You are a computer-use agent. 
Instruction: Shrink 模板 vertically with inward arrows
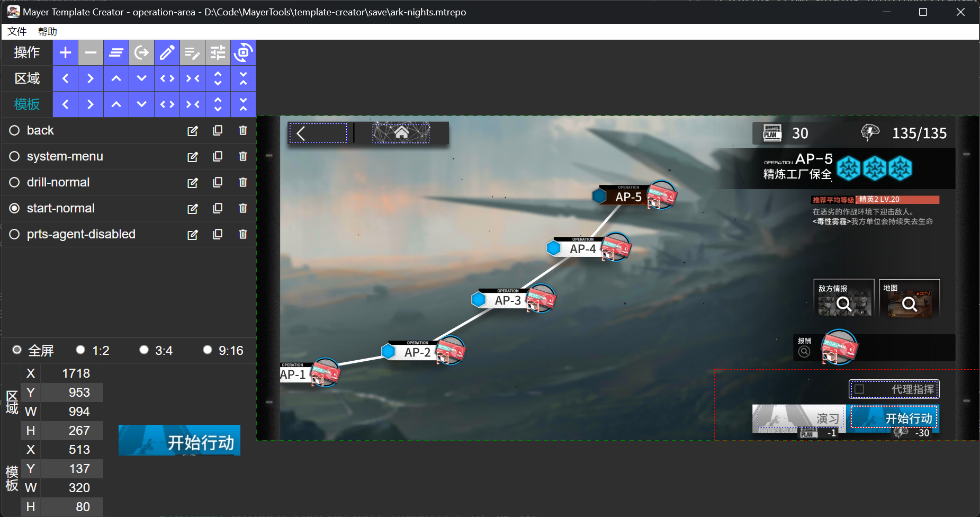(244, 104)
